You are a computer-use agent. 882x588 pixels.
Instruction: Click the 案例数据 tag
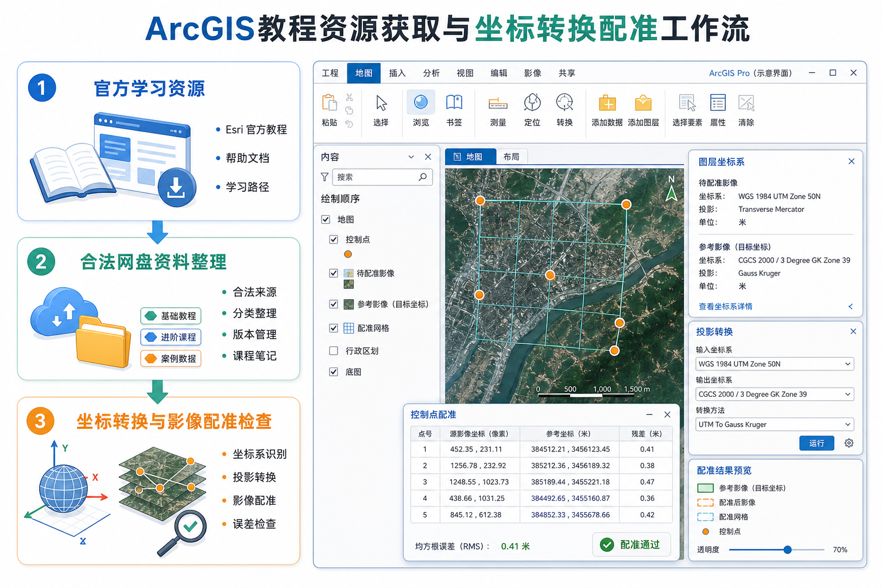171,358
